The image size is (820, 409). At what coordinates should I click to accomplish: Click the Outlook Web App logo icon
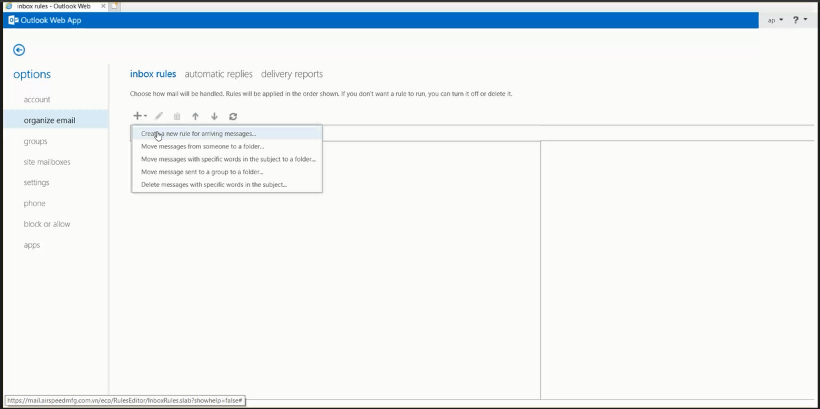point(13,20)
